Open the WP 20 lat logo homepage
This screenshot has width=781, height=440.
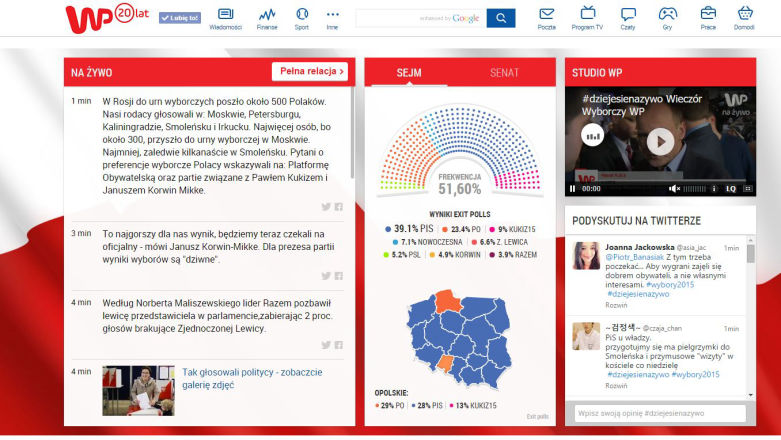[x=107, y=18]
